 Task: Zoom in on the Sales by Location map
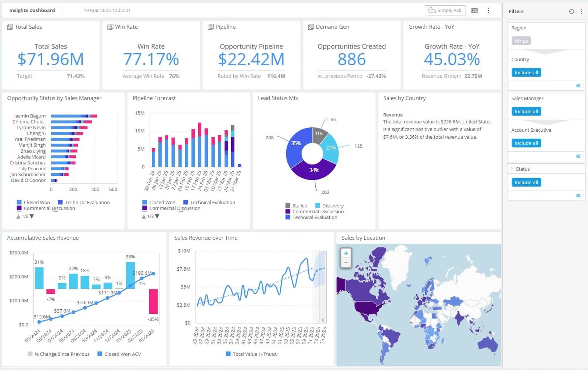click(x=346, y=253)
